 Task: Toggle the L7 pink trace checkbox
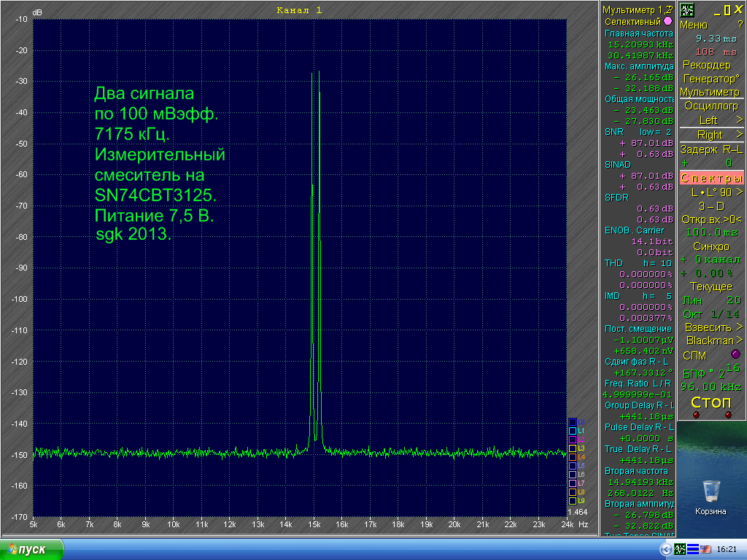(573, 483)
